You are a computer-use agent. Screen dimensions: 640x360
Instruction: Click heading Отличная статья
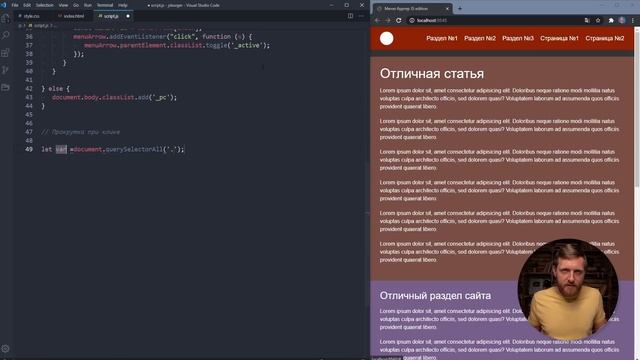click(431, 74)
